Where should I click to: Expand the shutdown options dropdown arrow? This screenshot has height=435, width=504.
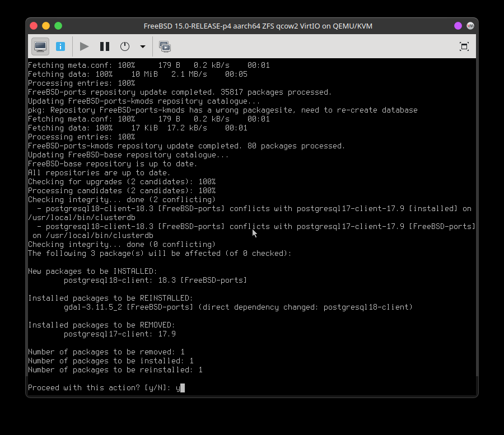[x=143, y=46]
